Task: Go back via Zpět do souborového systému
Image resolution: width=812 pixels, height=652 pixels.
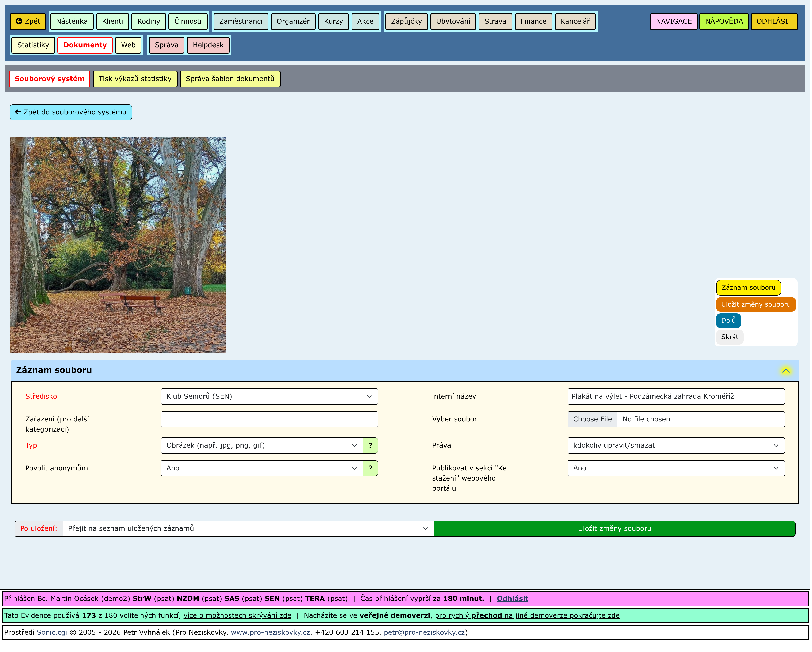Action: (x=71, y=112)
